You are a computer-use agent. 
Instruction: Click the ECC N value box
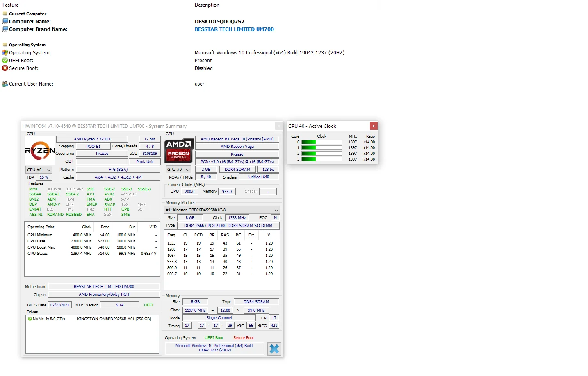coord(275,218)
